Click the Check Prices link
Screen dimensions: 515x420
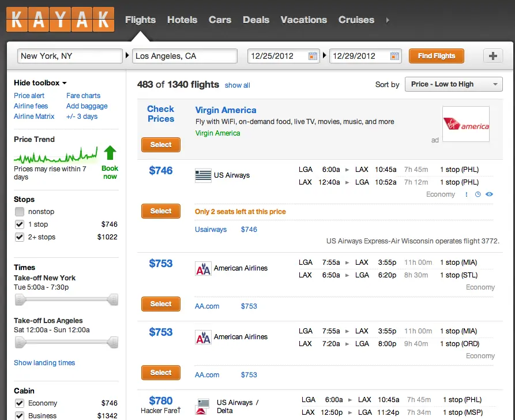coord(160,114)
